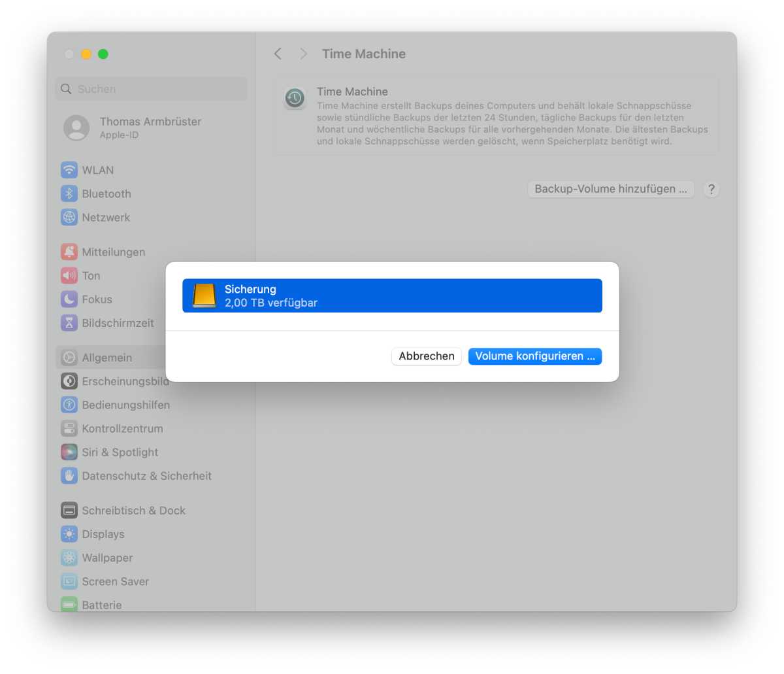Click the '2,00 TB verfügbar' text
This screenshot has height=674, width=784.
(x=271, y=303)
